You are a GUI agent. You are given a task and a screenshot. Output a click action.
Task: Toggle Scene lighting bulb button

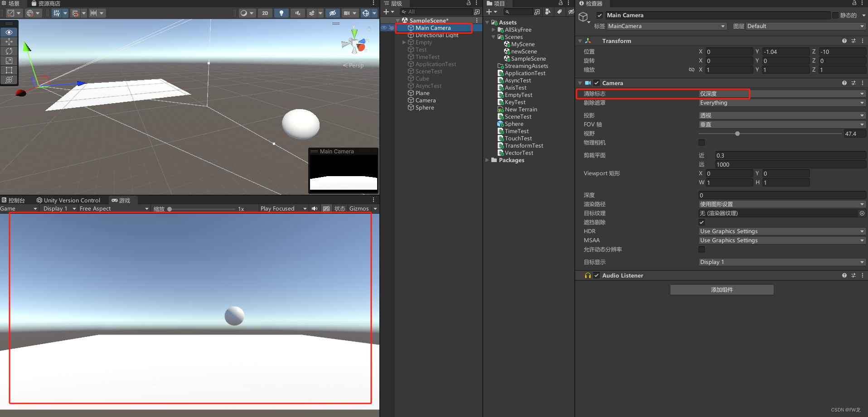[281, 13]
